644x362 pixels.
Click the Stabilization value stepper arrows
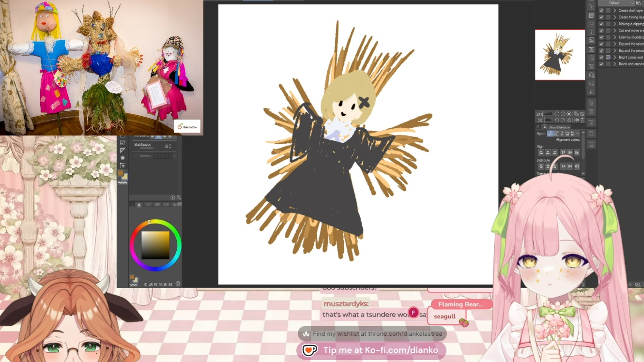coord(169,146)
